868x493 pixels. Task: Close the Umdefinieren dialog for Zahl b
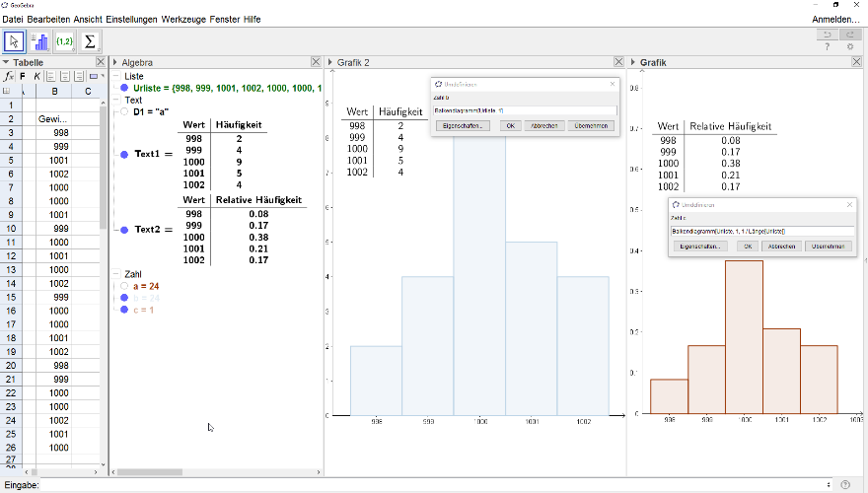click(x=613, y=84)
